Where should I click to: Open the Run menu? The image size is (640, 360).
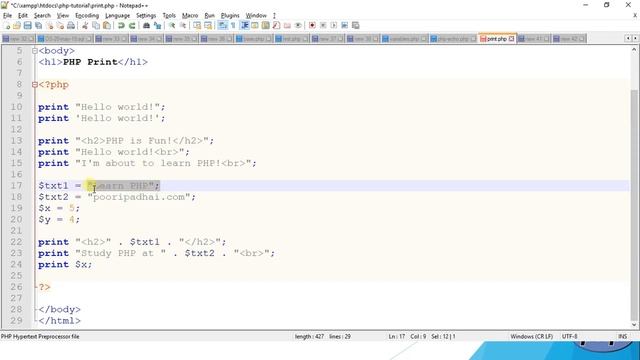pyautogui.click(x=209, y=16)
